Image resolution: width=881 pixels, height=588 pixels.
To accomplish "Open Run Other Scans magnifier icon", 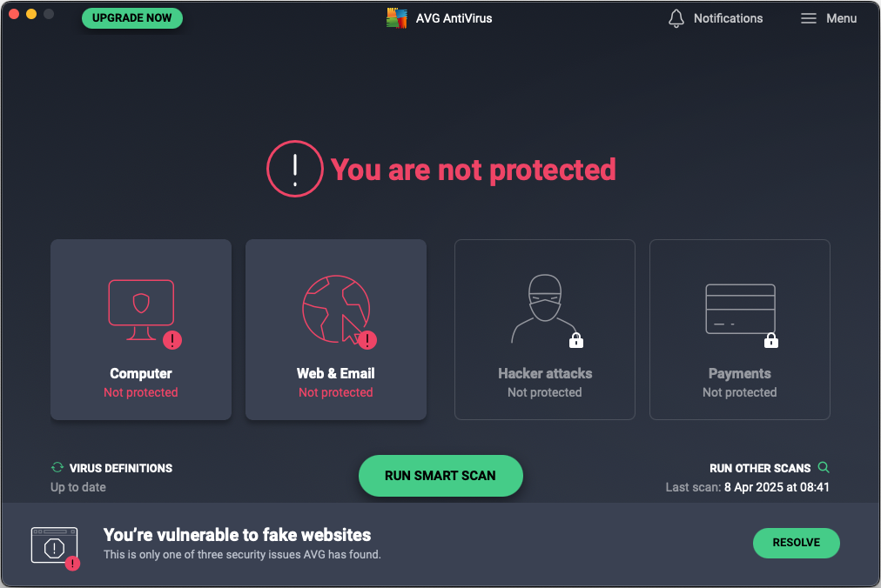I will (824, 467).
